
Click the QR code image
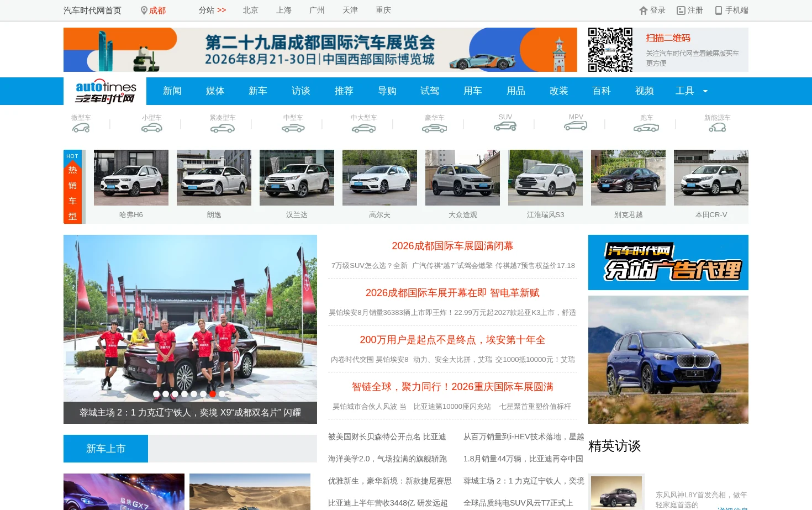(x=610, y=50)
